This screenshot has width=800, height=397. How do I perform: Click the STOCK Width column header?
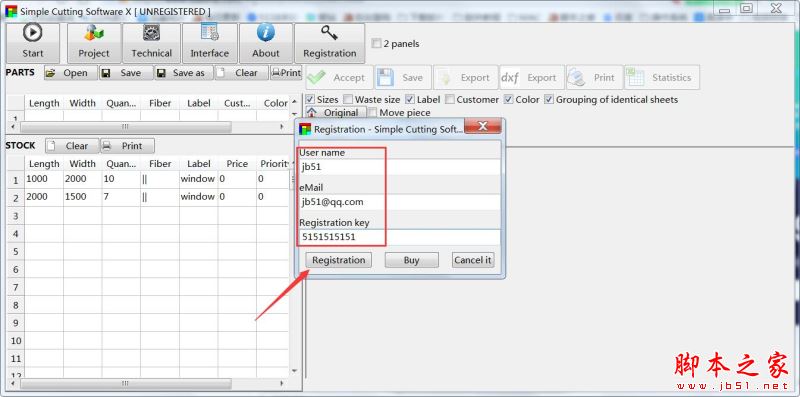[x=82, y=164]
